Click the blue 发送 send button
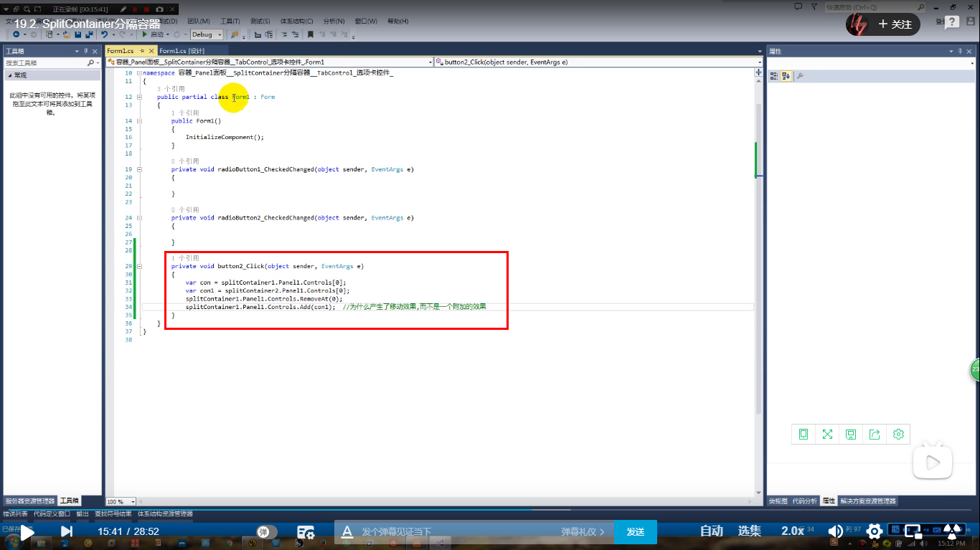Screen dimensions: 980x550 pyautogui.click(x=636, y=531)
